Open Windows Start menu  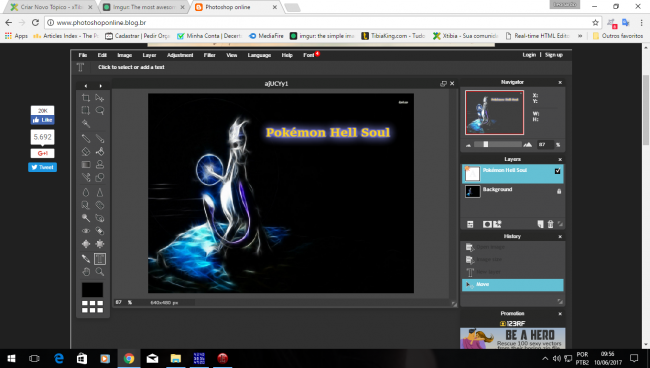pos(11,358)
